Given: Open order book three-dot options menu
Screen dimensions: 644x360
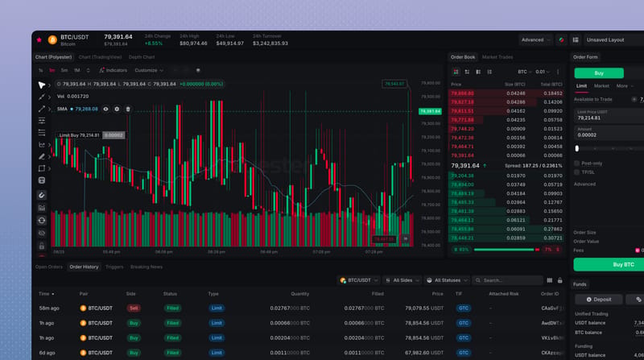Looking at the screenshot, I should click(x=558, y=72).
